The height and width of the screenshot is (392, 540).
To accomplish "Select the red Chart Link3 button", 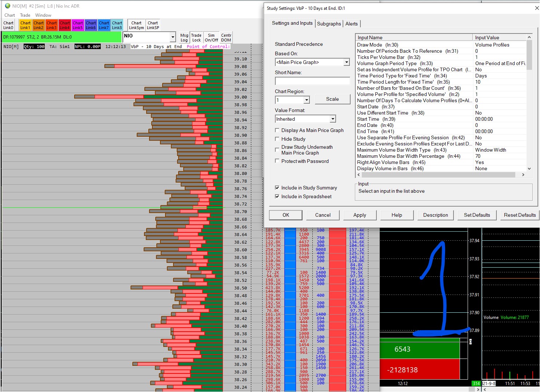I will click(52, 25).
